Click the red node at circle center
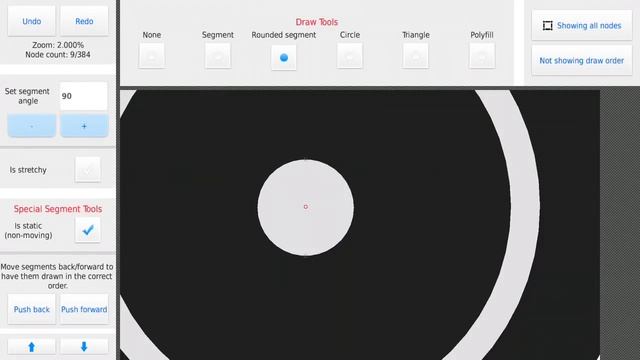This screenshot has width=640, height=360. click(x=306, y=207)
